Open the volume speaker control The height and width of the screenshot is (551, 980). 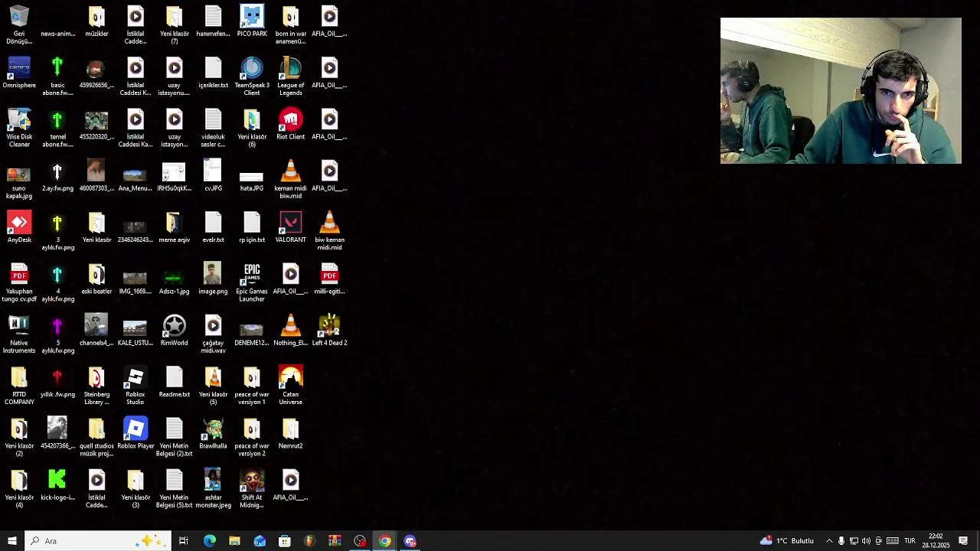866,541
